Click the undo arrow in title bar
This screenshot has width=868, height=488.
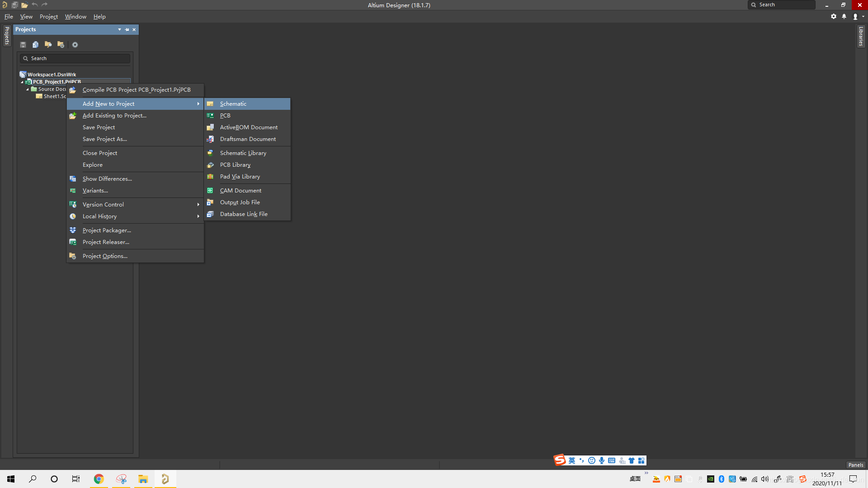pos(35,5)
